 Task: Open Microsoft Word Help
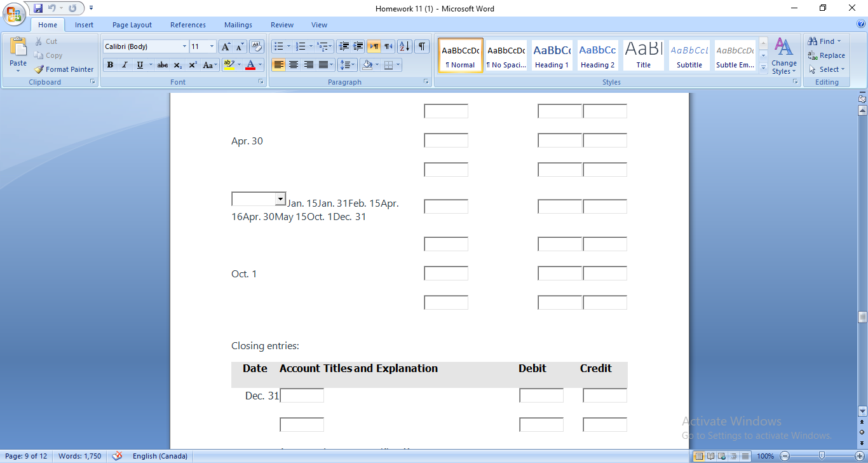(861, 24)
